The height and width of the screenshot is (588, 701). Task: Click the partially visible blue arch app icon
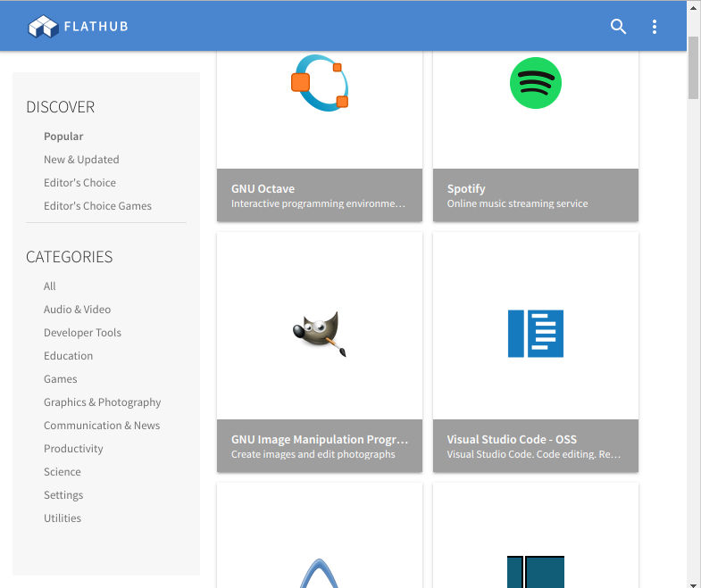pyautogui.click(x=320, y=573)
